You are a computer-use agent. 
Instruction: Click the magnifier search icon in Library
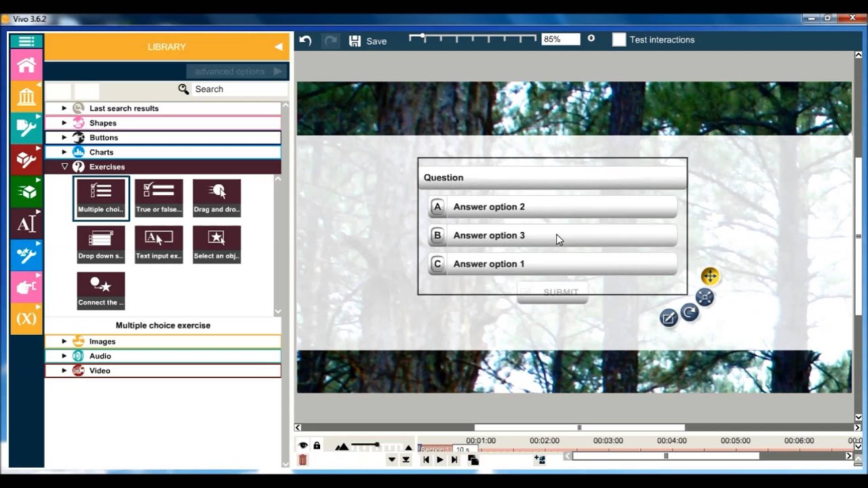[x=184, y=89]
